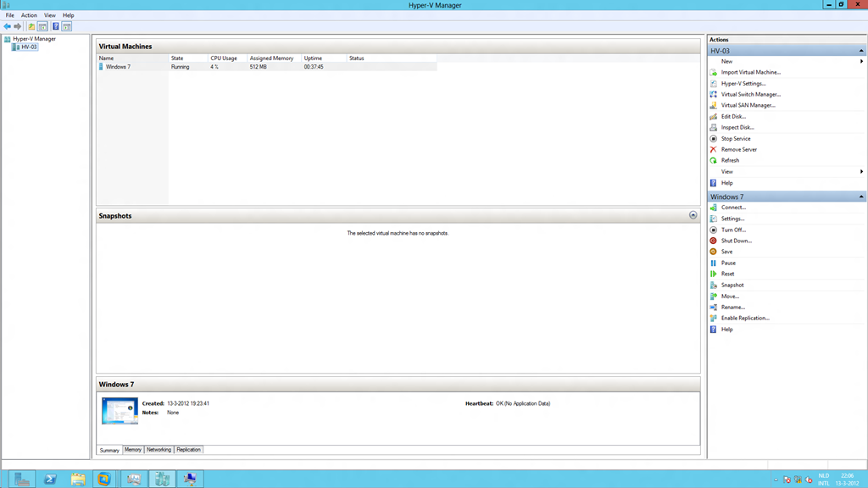Toggle the Action pane with its toolbar icon
The height and width of the screenshot is (488, 868).
coord(66,26)
